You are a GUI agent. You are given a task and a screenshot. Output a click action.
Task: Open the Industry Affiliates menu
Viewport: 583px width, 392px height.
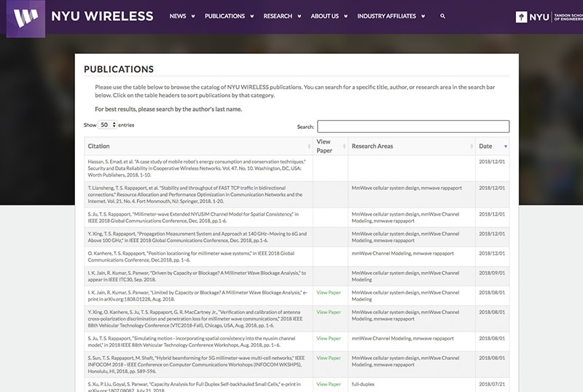pos(391,16)
